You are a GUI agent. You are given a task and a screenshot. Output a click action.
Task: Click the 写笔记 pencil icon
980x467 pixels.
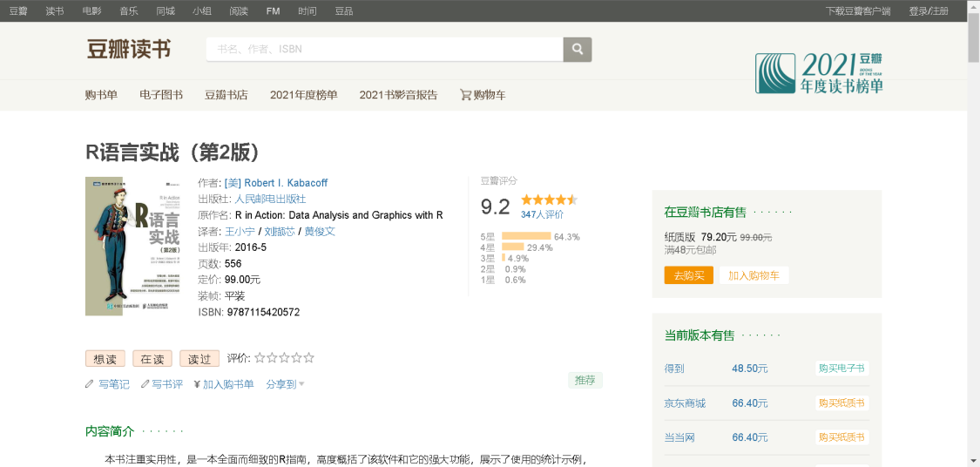pos(89,384)
